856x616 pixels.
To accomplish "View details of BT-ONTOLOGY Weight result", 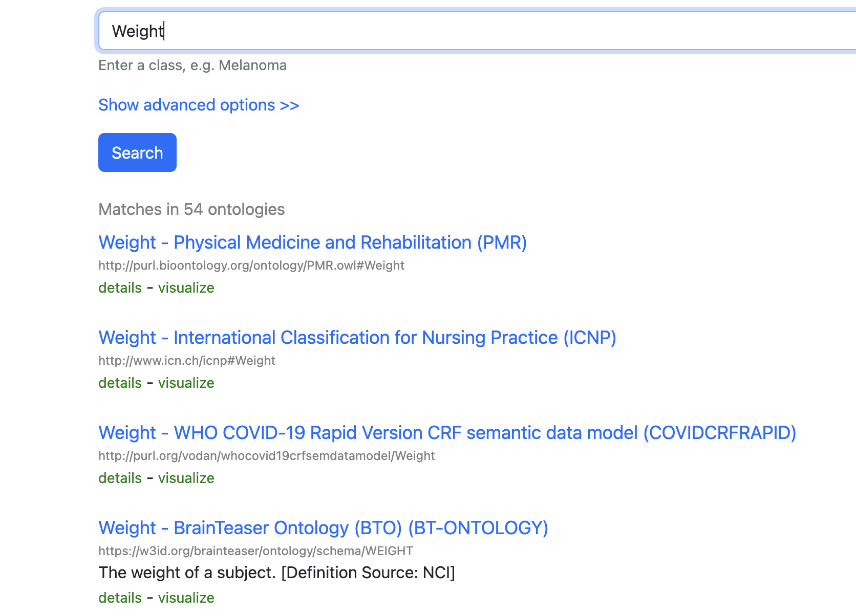I will click(119, 598).
